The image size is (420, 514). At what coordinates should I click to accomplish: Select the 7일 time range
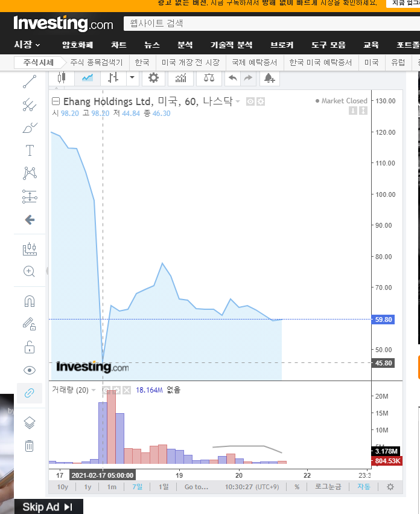[137, 487]
